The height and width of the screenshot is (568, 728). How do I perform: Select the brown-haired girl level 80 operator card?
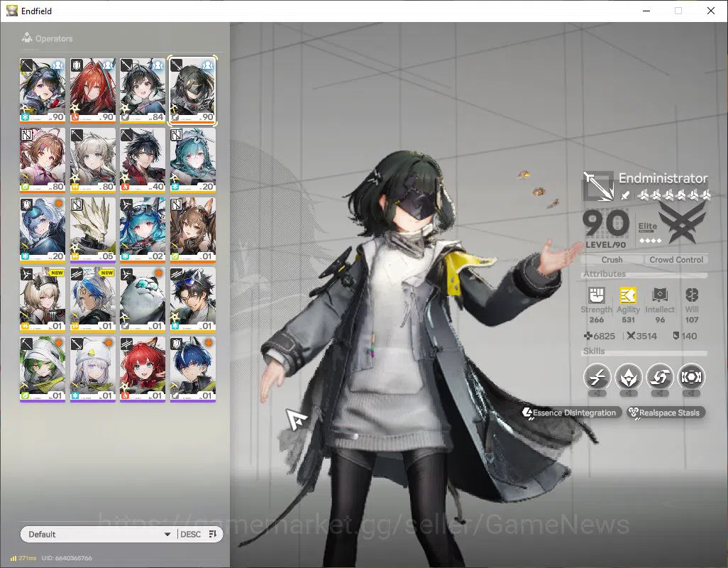point(43,160)
